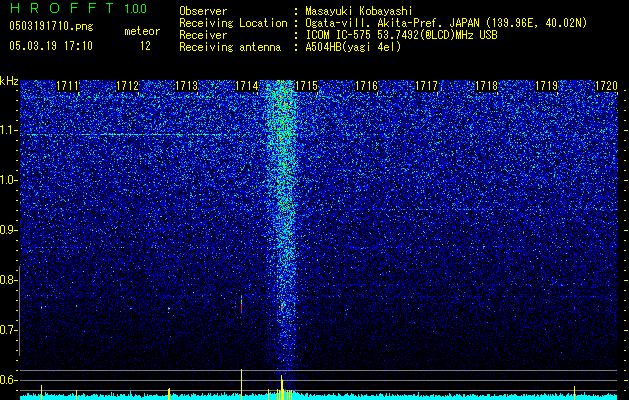Viewport: 629px width, 400px height.
Task: Click the 1716 time marker
Action: pyautogui.click(x=367, y=85)
